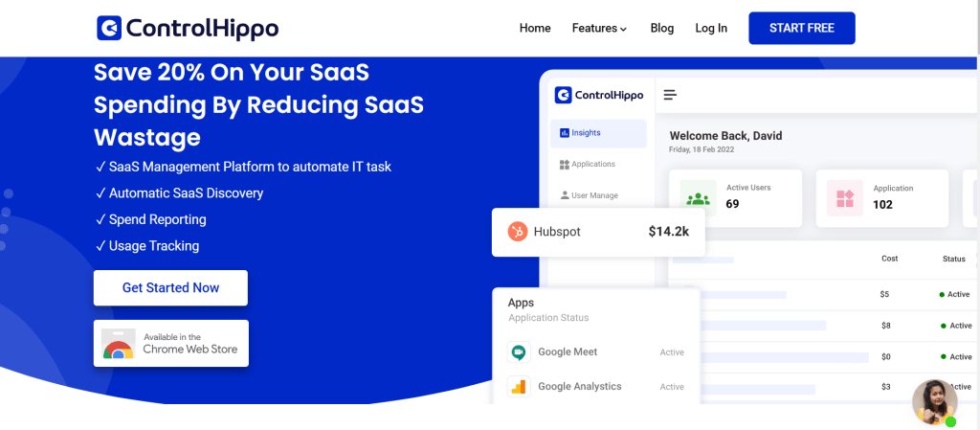This screenshot has height=430, width=980.
Task: Click the Insights bar chart icon
Action: (565, 133)
